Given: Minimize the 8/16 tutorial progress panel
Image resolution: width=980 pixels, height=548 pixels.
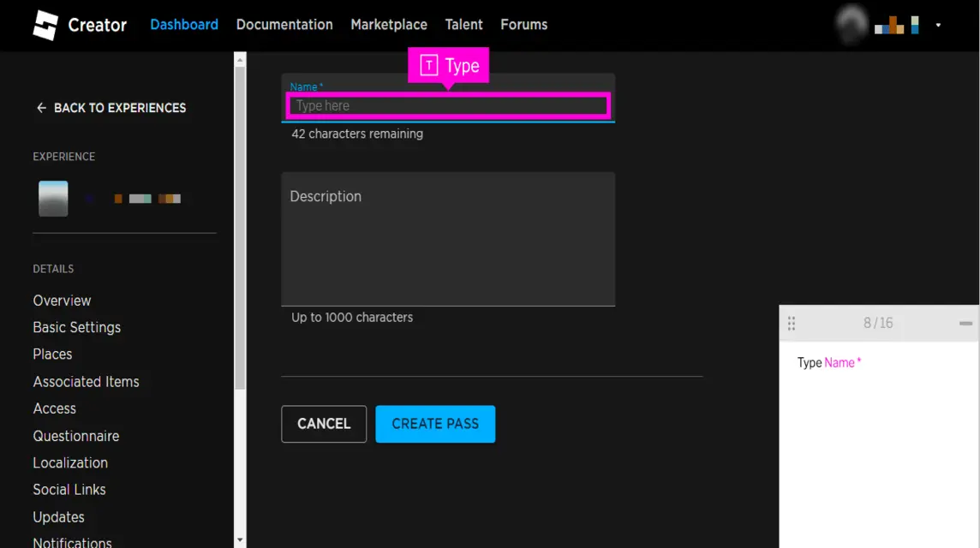Looking at the screenshot, I should [x=965, y=323].
